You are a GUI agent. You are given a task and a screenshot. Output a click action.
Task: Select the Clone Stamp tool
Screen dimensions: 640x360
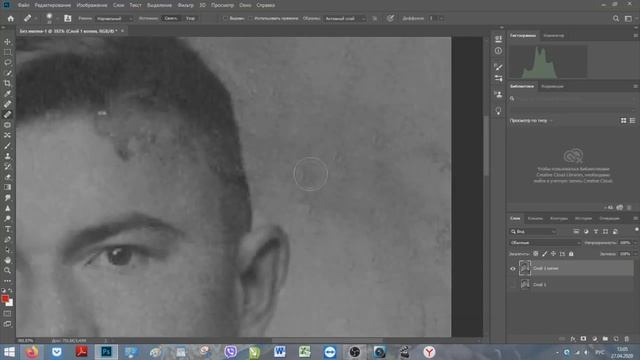click(x=7, y=156)
